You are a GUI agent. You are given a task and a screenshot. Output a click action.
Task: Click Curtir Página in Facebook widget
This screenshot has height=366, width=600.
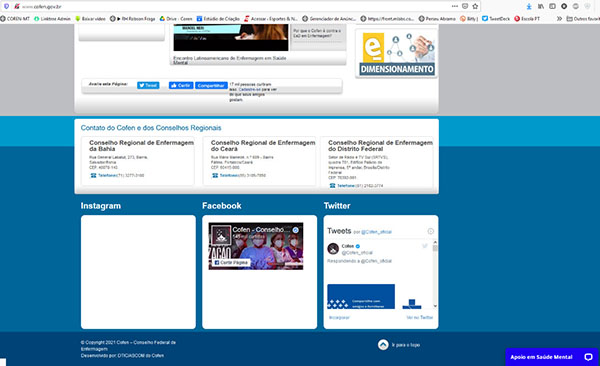231,263
